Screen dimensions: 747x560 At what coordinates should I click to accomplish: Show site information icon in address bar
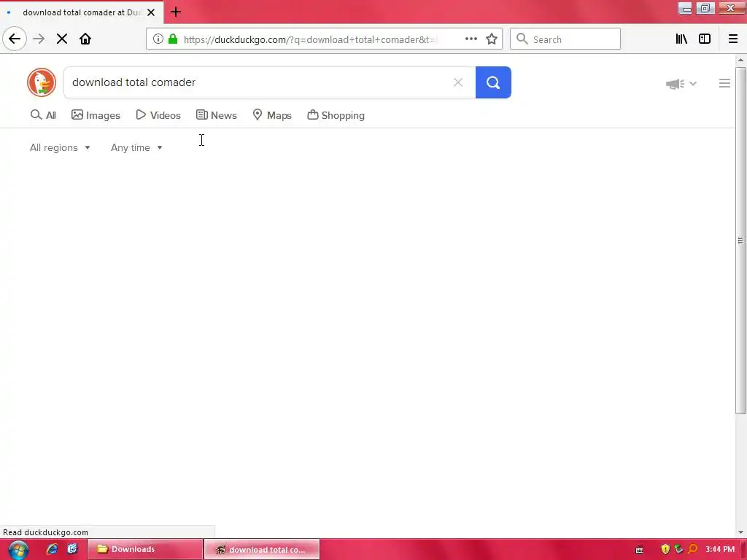pos(158,39)
